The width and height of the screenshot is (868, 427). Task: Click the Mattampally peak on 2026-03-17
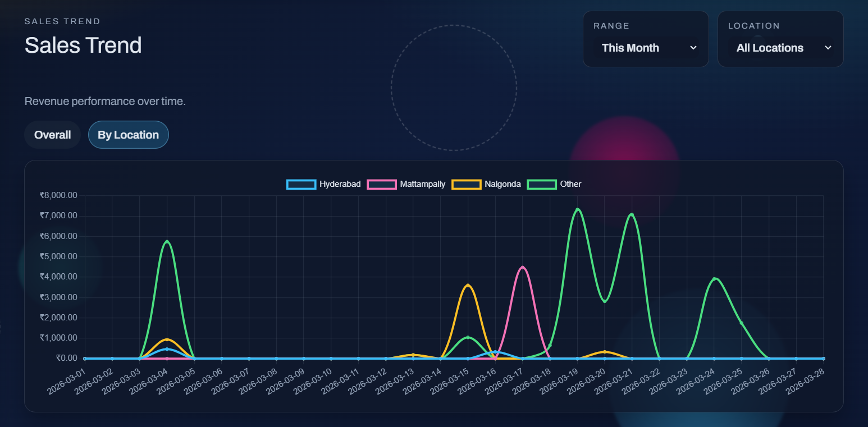(523, 268)
